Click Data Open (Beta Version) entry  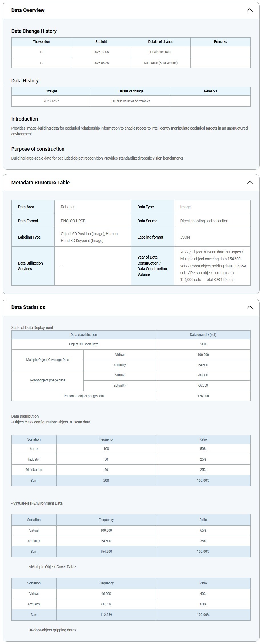[160, 63]
